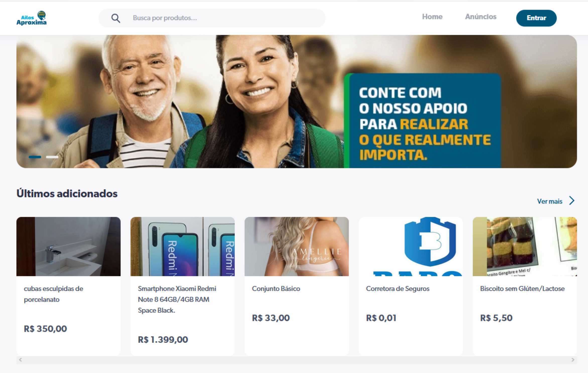Click the magnifying glass search icon
Viewport: 588px width, 373px height.
coord(116,18)
